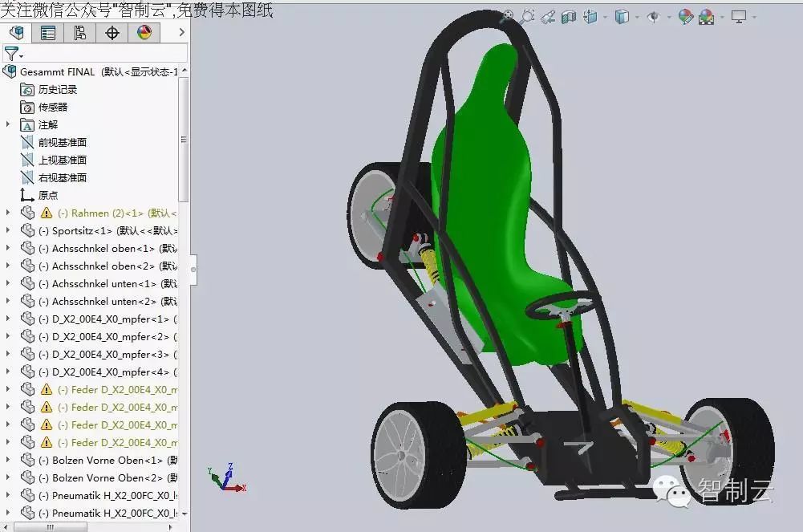Toggle Hide/Show Items eye icon
Image resolution: width=803 pixels, height=532 pixels.
(653, 16)
